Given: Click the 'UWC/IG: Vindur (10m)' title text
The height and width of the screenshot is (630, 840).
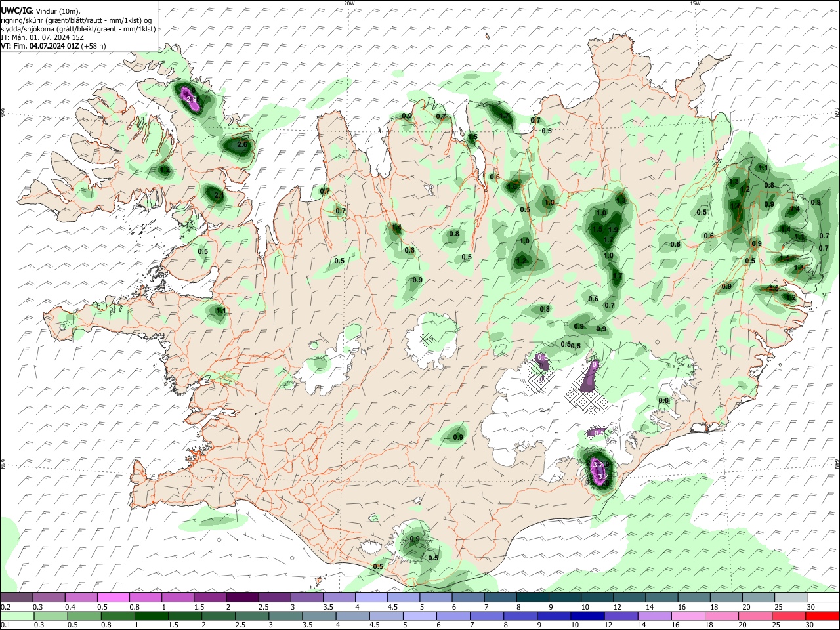Looking at the screenshot, I should (41, 11).
